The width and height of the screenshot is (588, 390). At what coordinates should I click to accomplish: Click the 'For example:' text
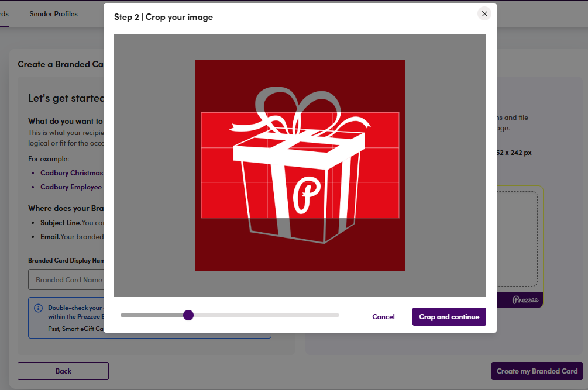pyautogui.click(x=49, y=159)
